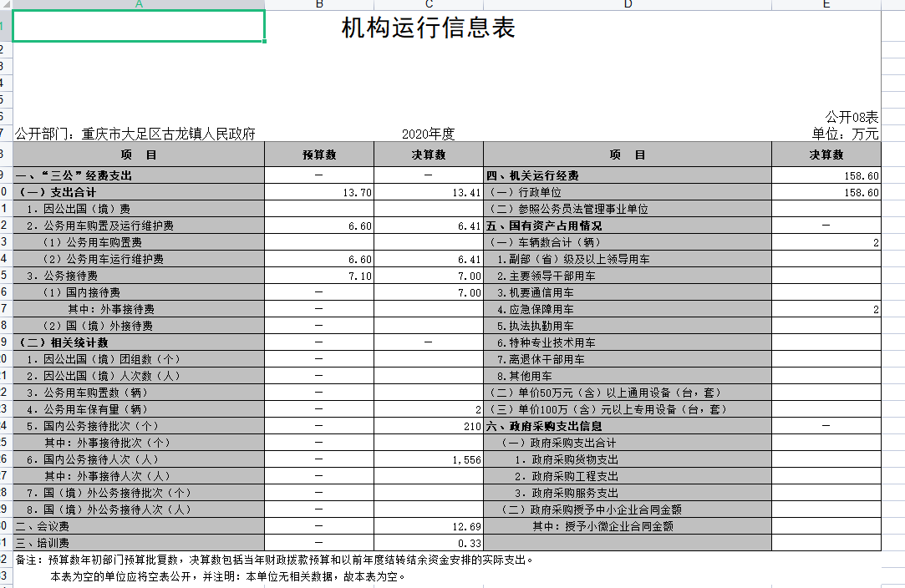Select the 预算数 header cell
This screenshot has height=588, width=905.
(319, 155)
